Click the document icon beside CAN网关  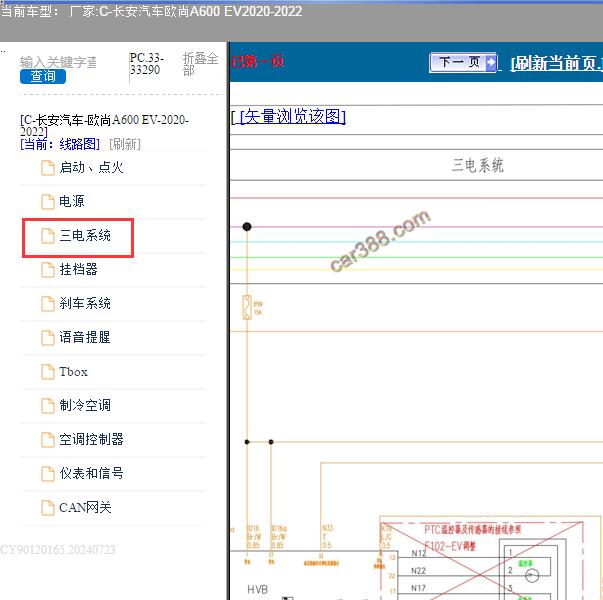48,508
